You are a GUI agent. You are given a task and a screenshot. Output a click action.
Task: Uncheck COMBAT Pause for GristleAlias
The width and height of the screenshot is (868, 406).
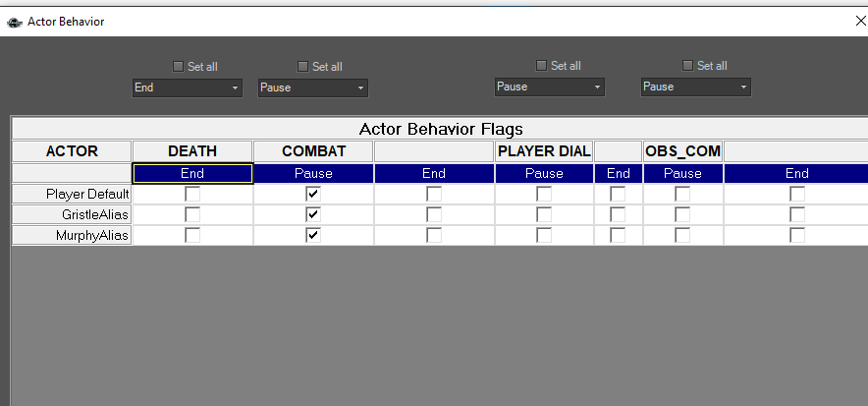313,214
